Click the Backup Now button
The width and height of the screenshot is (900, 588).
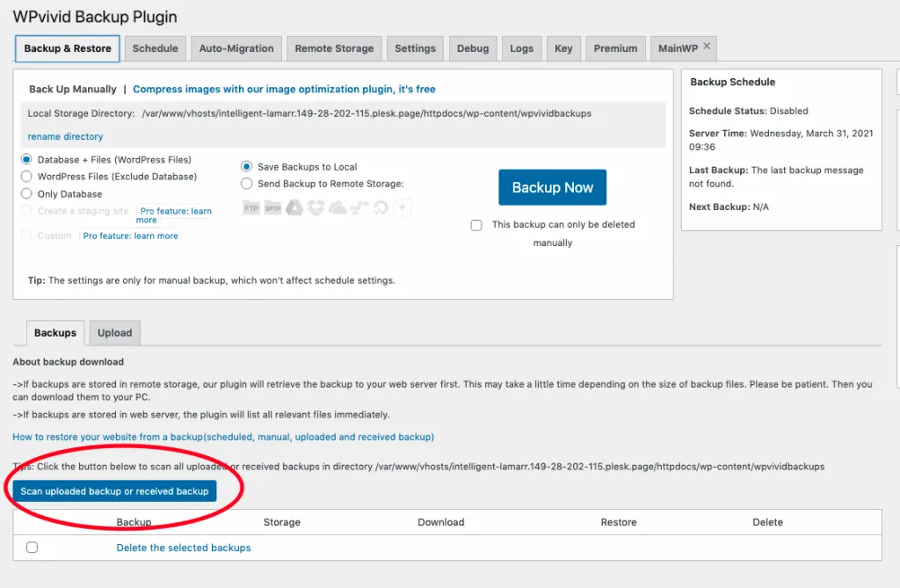pyautogui.click(x=552, y=187)
